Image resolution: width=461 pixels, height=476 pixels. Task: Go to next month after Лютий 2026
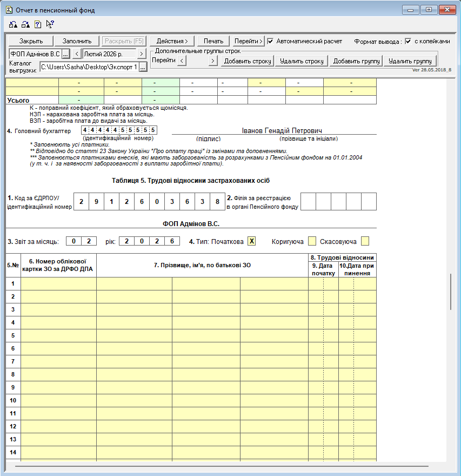141,54
